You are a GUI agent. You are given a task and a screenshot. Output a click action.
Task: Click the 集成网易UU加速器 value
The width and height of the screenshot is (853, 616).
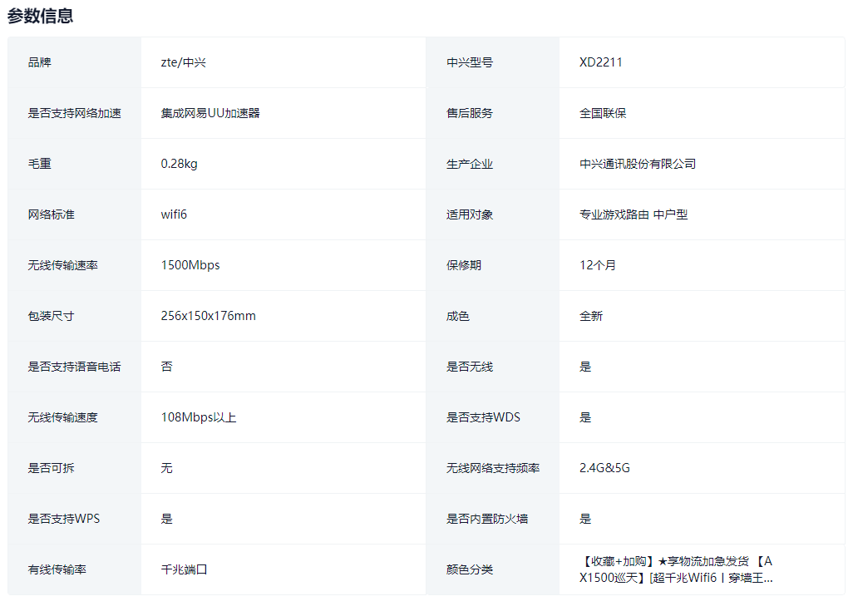coord(210,113)
